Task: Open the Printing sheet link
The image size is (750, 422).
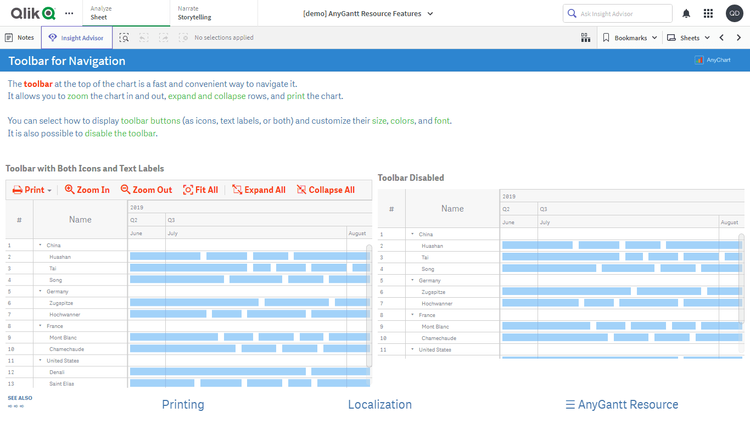Action: [183, 405]
